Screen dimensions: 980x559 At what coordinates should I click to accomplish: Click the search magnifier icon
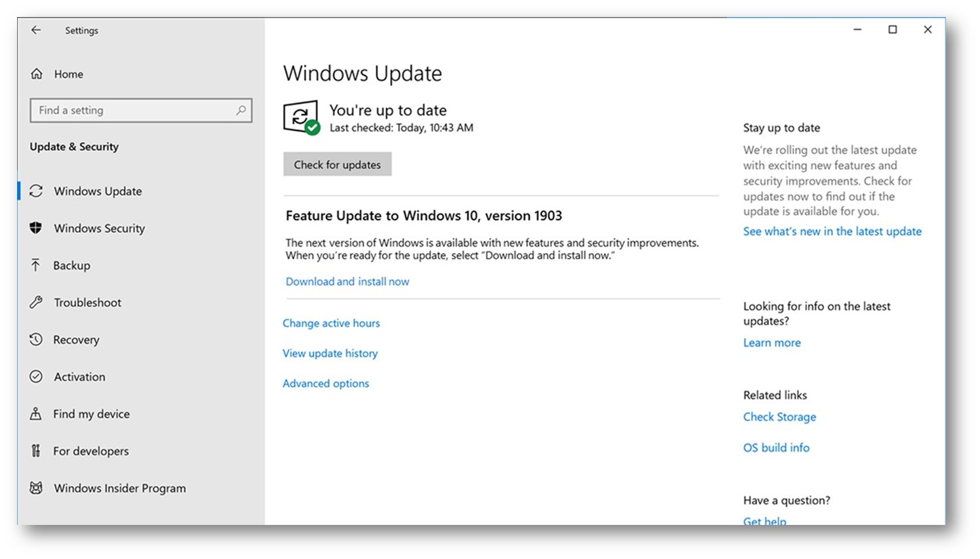point(241,110)
